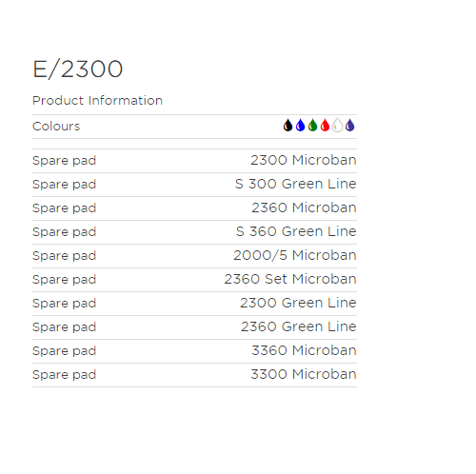Select the white ink colour drop
This screenshot has height=474, width=476.
(337, 126)
